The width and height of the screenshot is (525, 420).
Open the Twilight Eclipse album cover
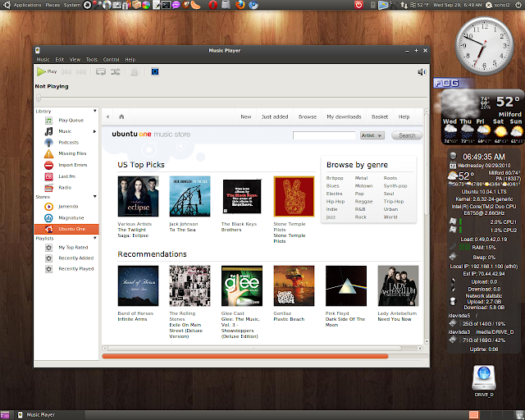tap(138, 196)
